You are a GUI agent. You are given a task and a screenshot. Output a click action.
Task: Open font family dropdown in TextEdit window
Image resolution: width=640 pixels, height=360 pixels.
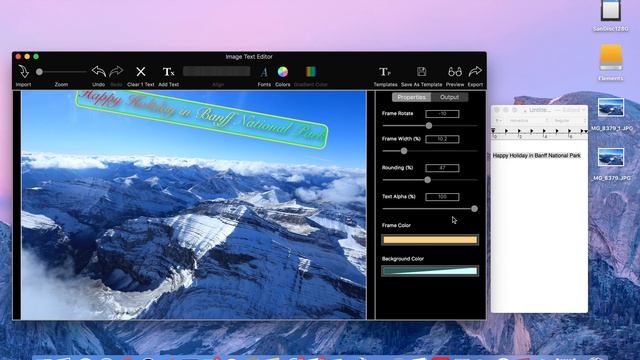pyautogui.click(x=528, y=121)
